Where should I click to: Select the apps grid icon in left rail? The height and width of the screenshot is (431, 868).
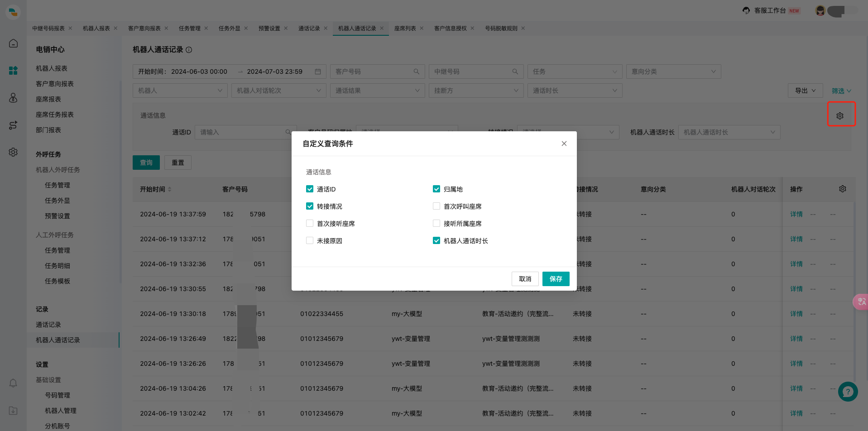13,71
